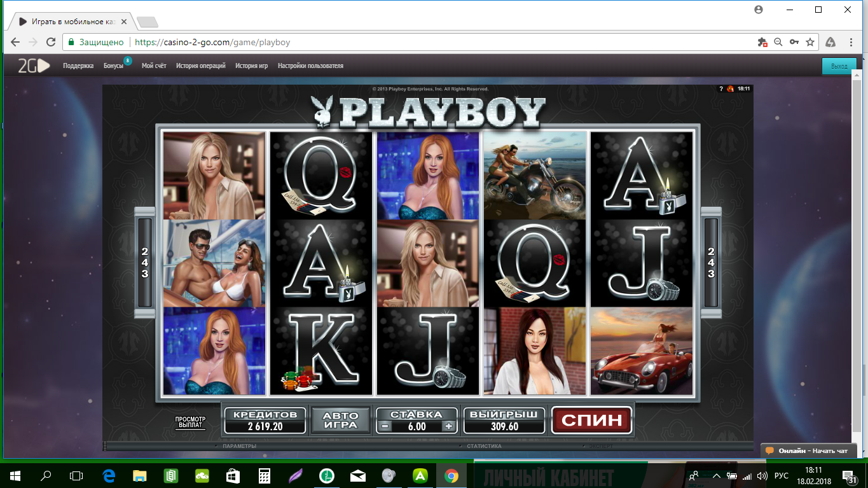This screenshot has width=868, height=488.
Task: Reload the page
Action: [x=52, y=43]
